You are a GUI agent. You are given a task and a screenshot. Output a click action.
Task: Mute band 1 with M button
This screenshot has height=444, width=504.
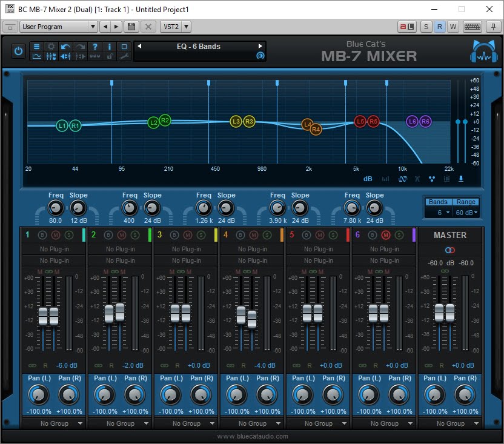point(56,235)
